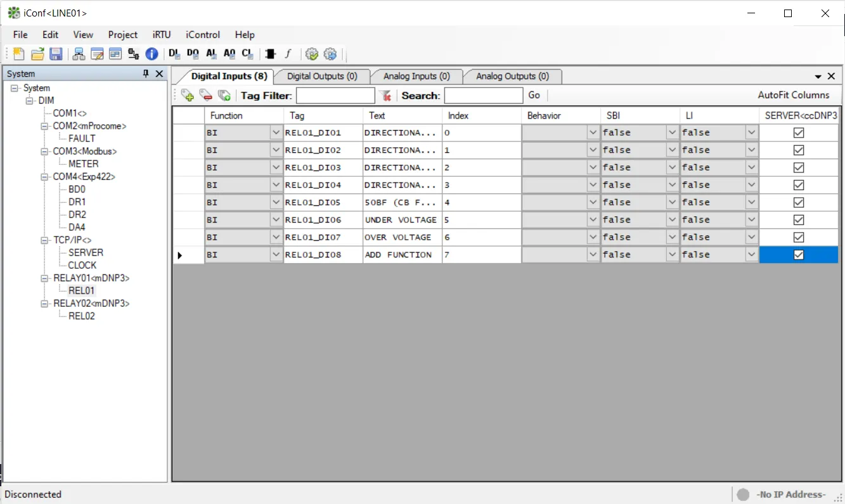Select METER under COM3<Modbus>
Viewport: 845px width, 504px height.
(84, 164)
